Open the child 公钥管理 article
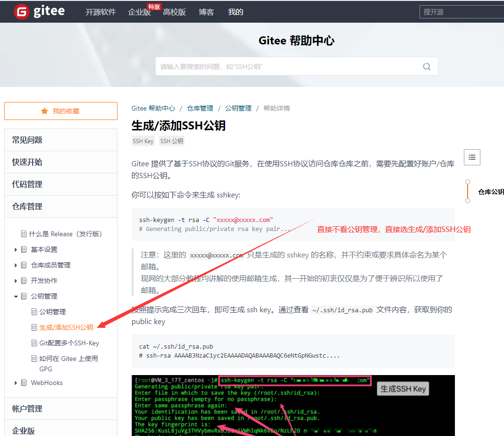The image size is (504, 436). (52, 312)
